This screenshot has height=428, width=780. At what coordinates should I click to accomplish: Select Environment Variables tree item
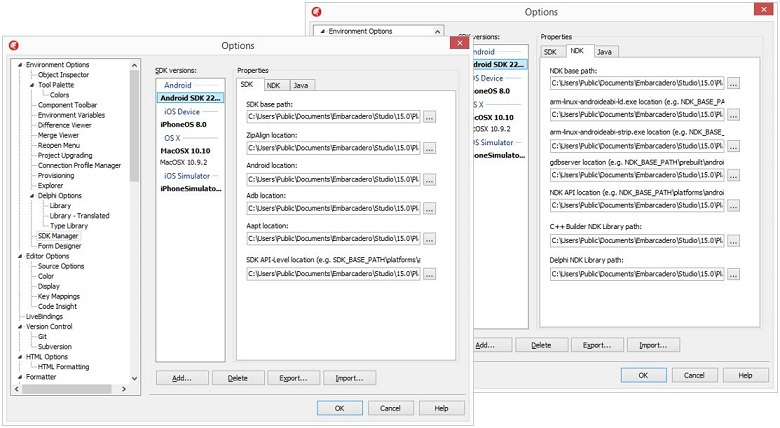coord(71,115)
